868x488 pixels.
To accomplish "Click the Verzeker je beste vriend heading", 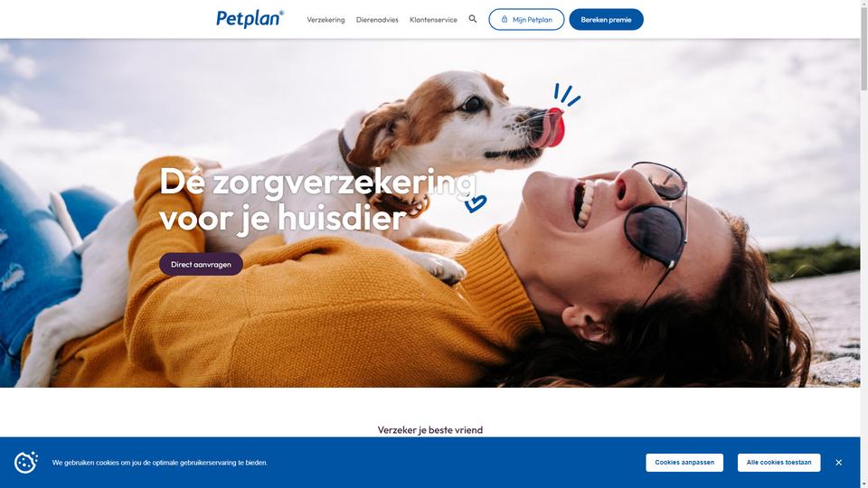I will tap(430, 430).
